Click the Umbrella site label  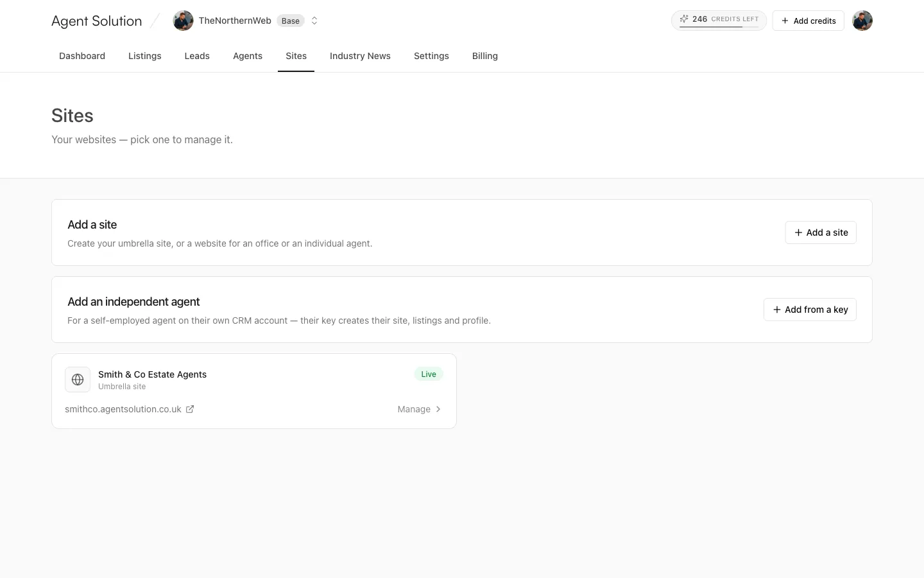pyautogui.click(x=122, y=387)
